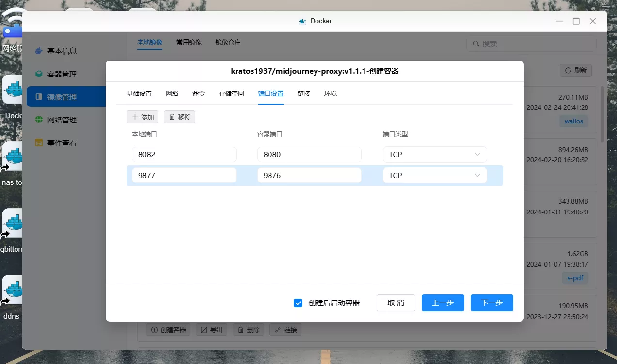Click the 刷新 refresh button
The height and width of the screenshot is (364, 617).
click(576, 70)
